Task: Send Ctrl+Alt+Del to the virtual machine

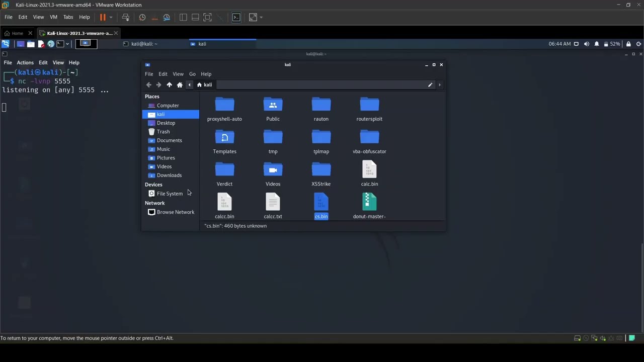Action: (x=126, y=17)
